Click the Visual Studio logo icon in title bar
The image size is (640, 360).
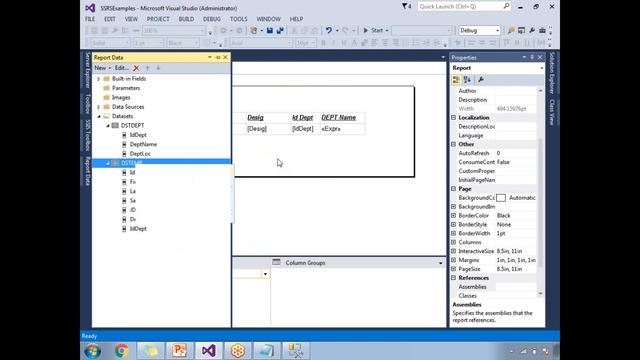[90, 8]
